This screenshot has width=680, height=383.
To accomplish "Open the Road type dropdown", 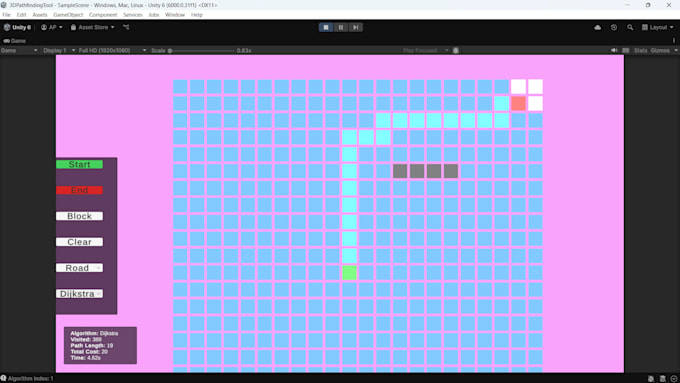I will 79,268.
